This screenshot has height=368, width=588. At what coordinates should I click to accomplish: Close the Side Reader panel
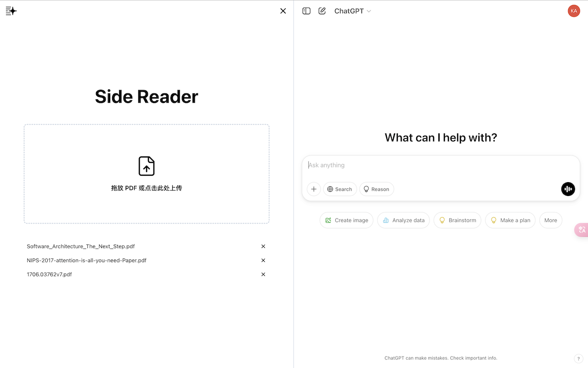tap(283, 11)
